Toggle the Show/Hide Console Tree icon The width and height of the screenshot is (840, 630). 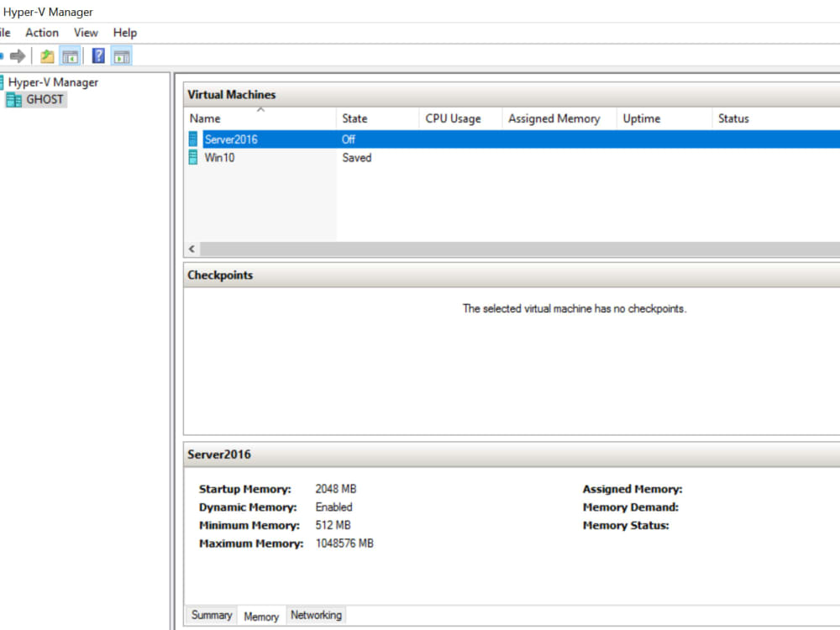pyautogui.click(x=71, y=55)
